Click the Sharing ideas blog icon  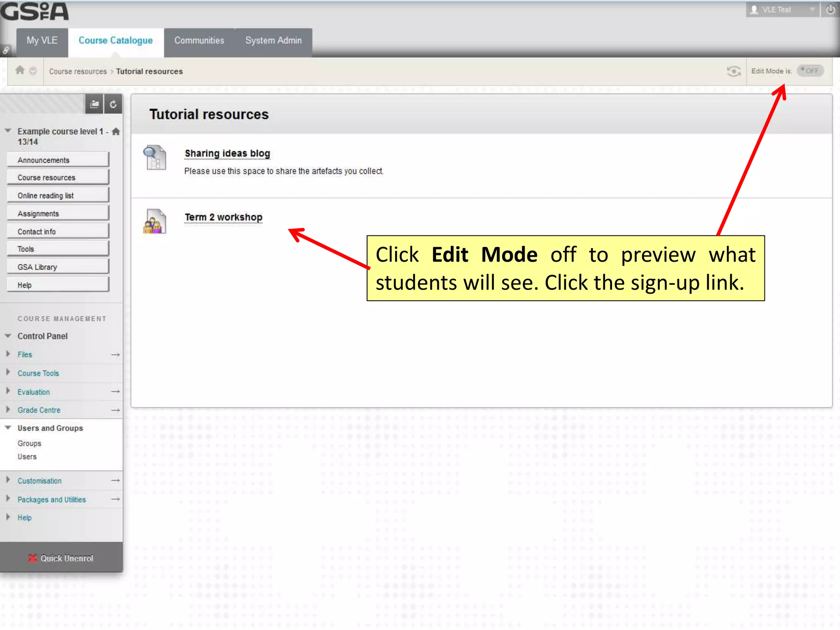click(155, 157)
